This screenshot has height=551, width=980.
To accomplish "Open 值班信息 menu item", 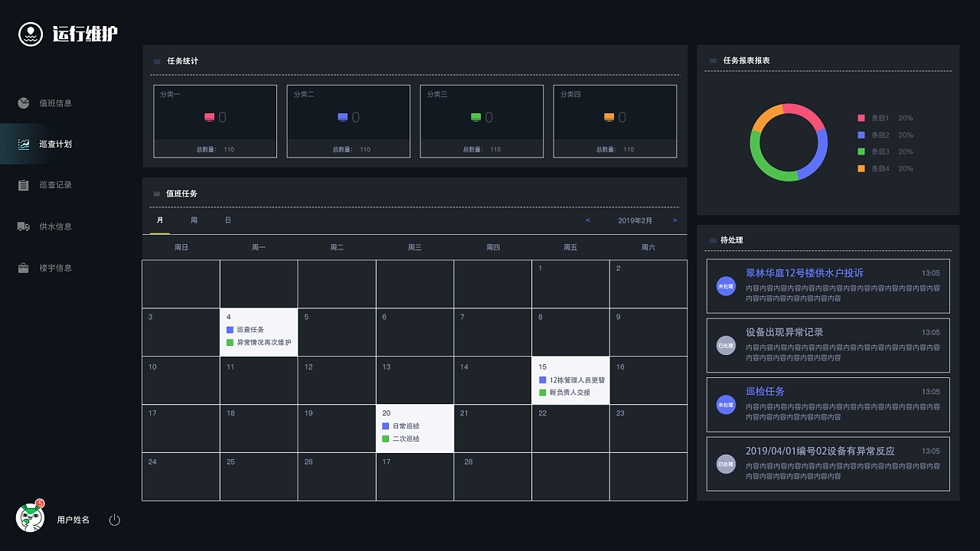I will coord(56,103).
